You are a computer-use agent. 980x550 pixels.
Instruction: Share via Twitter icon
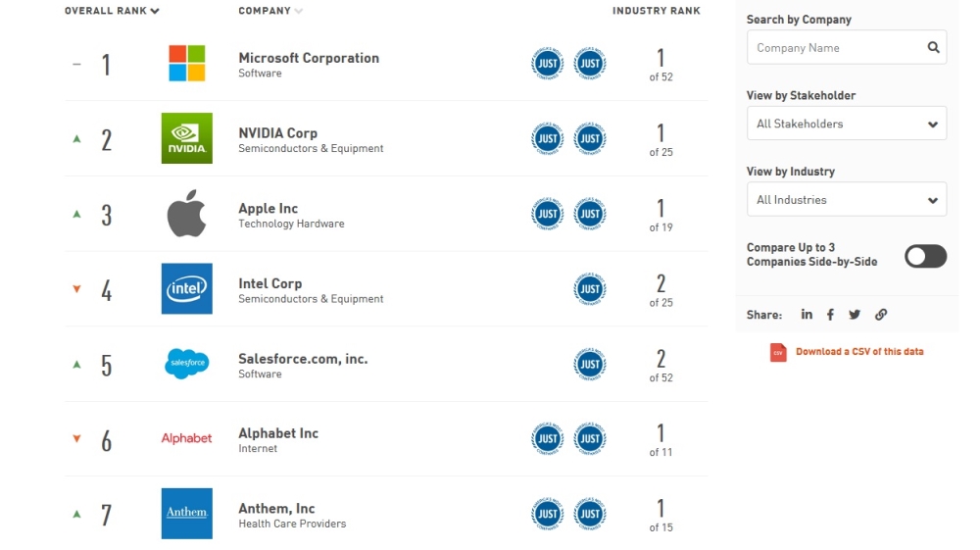click(x=855, y=315)
